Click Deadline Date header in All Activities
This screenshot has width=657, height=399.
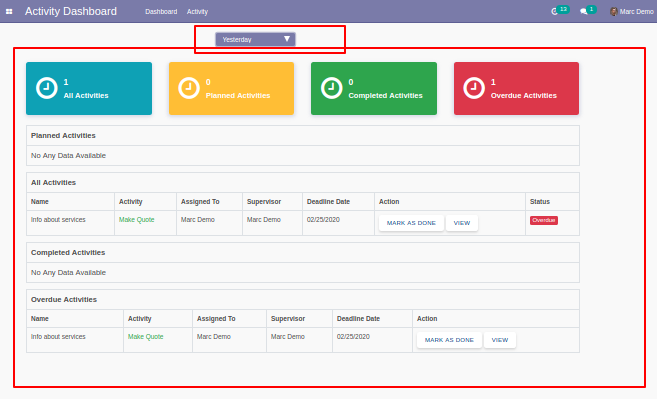coord(328,202)
